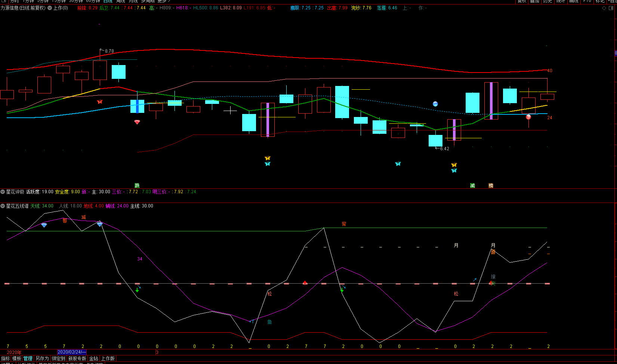617x364 pixels.
Task: Click the 画线 toolbar button
Action: [574, 1]
